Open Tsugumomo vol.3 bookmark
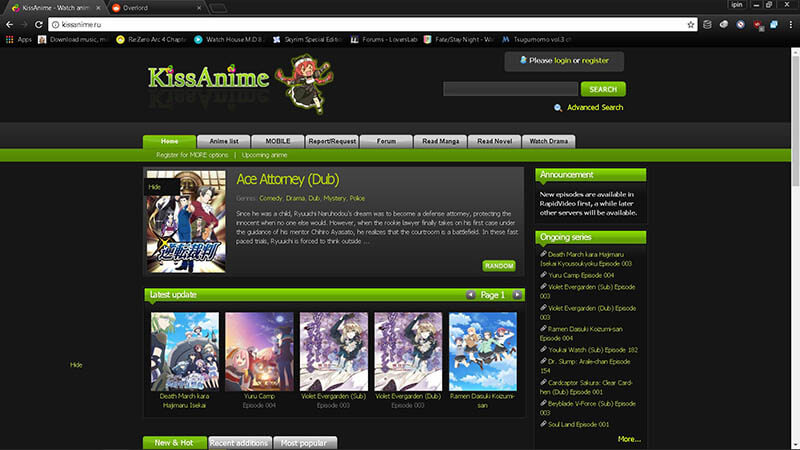This screenshot has height=450, width=800. pos(537,39)
